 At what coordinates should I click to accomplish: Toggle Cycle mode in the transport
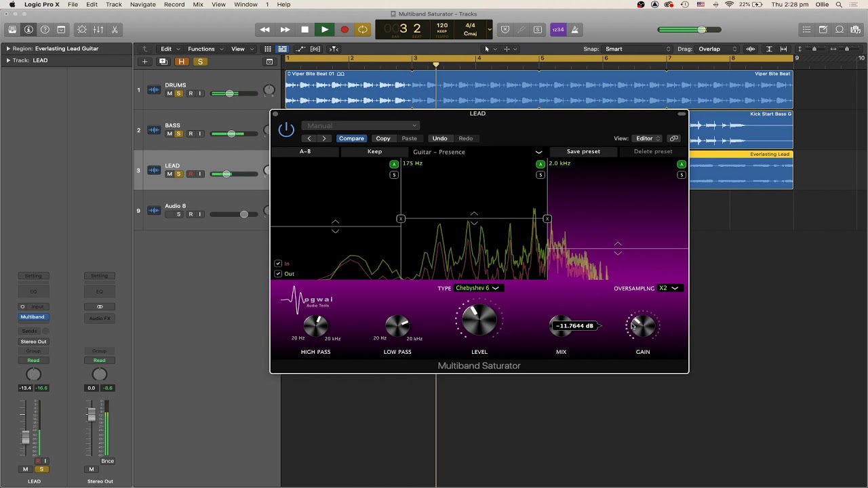[x=363, y=30]
